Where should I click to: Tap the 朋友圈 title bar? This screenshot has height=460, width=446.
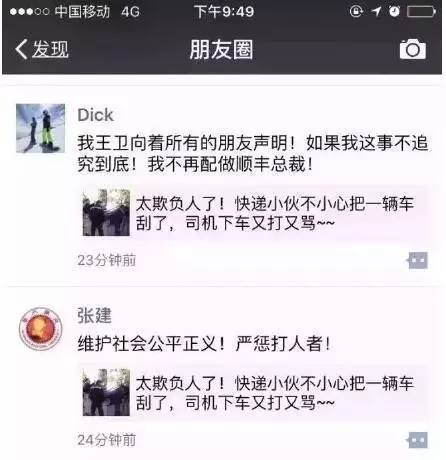221,49
